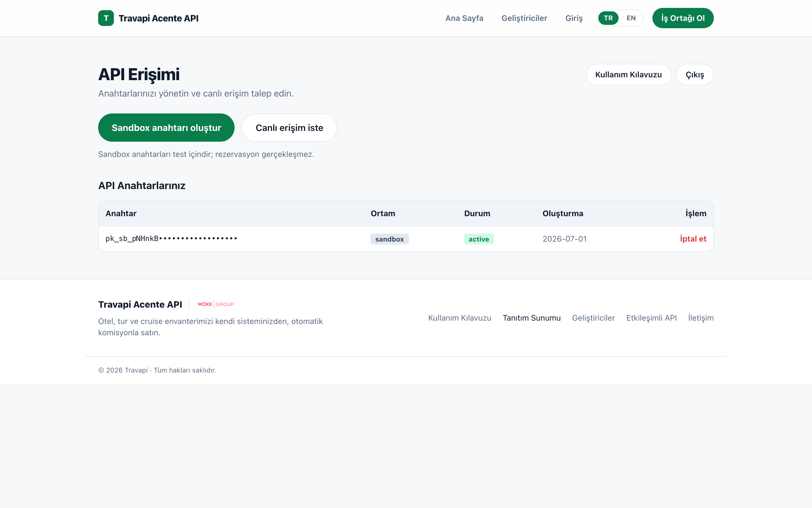Create a sandbox key with Sandbox anahtarı oluştur
Screen dimensions: 812x508
point(166,128)
